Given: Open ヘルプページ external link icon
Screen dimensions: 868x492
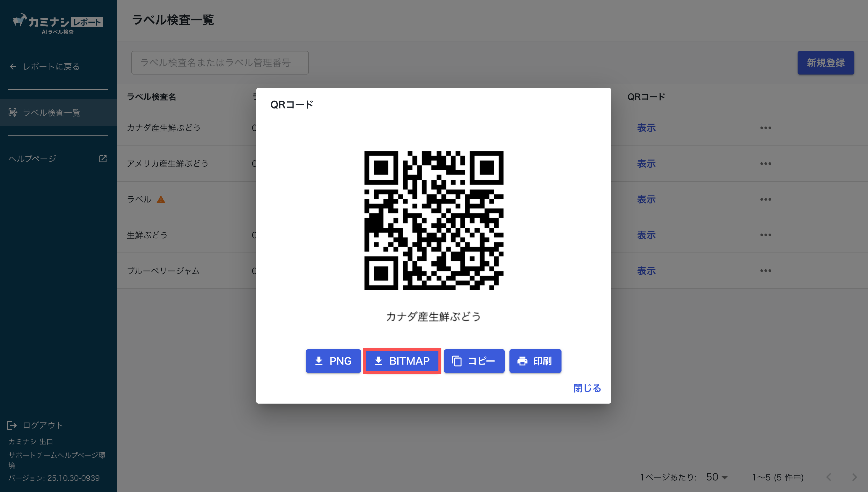Looking at the screenshot, I should [103, 158].
